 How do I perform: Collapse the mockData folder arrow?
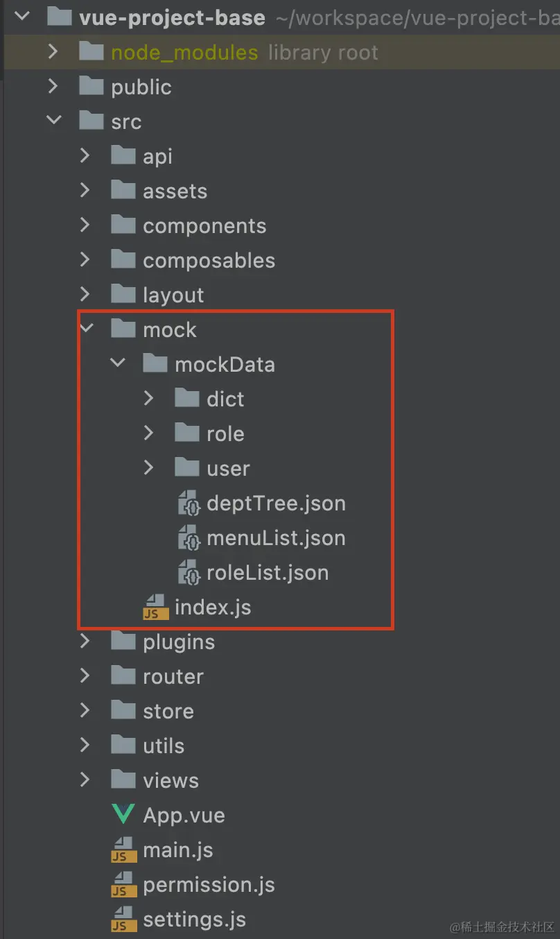coord(118,364)
